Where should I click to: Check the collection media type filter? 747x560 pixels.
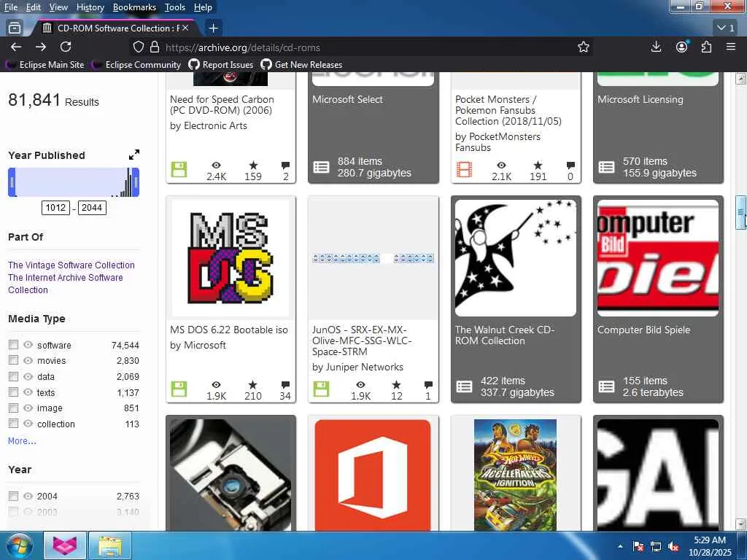[13, 424]
